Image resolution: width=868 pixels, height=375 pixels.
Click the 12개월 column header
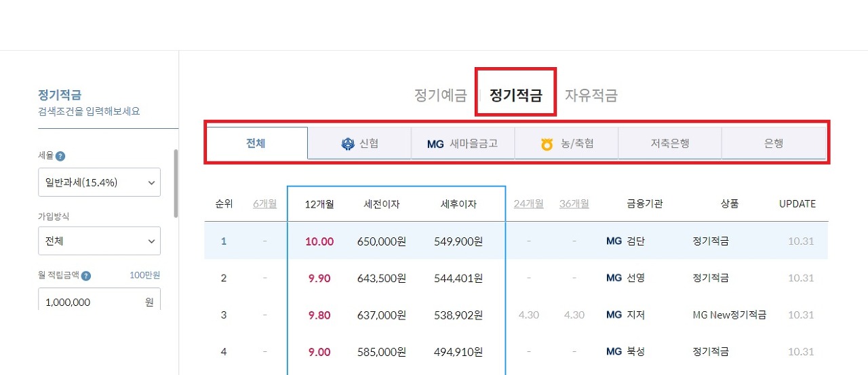point(319,204)
